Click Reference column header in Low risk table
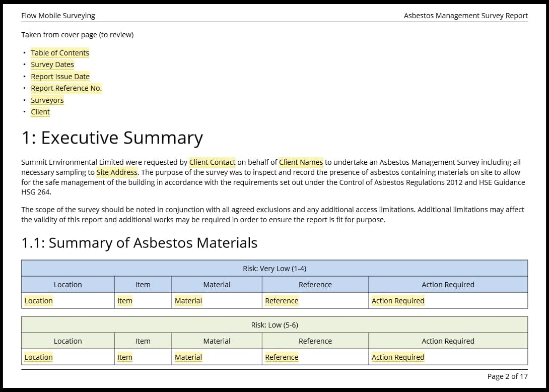Image resolution: width=549 pixels, height=392 pixels. pyautogui.click(x=315, y=341)
